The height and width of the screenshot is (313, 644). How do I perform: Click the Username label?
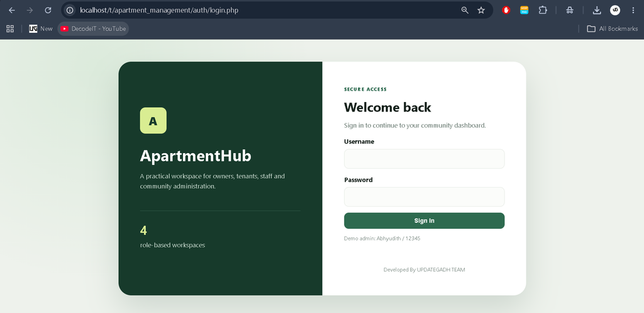(x=359, y=142)
